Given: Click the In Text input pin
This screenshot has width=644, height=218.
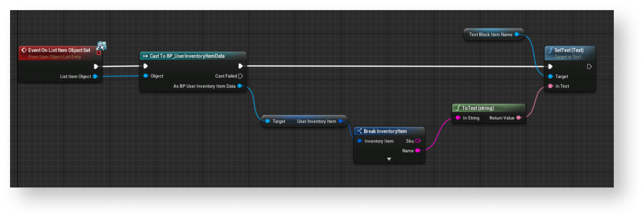Looking at the screenshot, I should point(550,86).
